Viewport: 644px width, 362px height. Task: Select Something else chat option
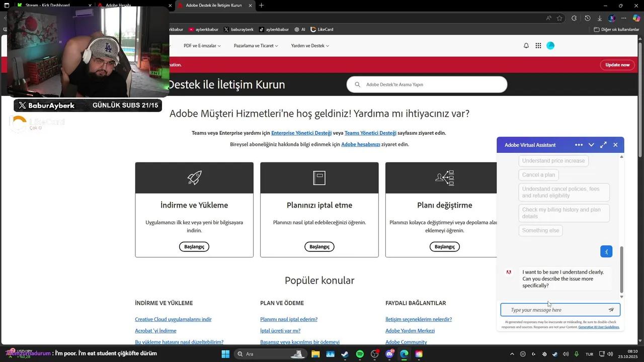click(x=540, y=231)
